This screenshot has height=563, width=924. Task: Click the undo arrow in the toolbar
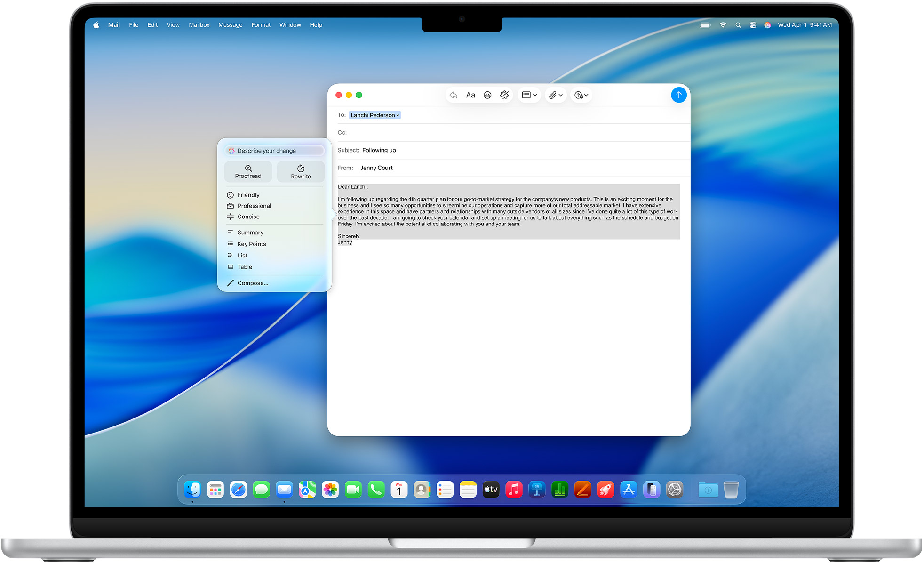click(x=453, y=95)
